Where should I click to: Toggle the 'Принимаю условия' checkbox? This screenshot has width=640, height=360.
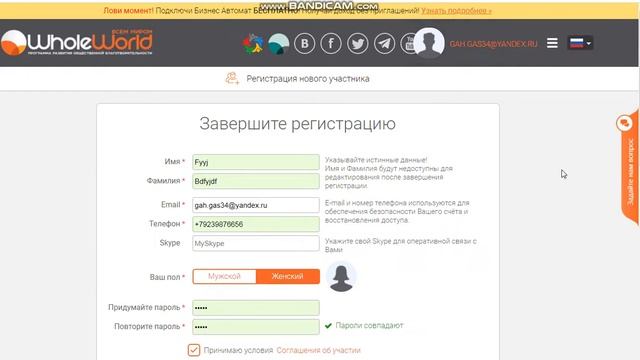coord(194,350)
